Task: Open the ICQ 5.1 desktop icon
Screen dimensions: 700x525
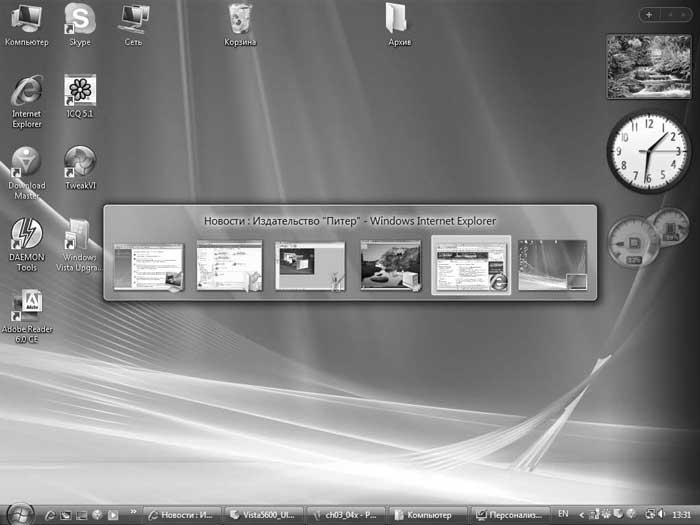Action: [80, 91]
